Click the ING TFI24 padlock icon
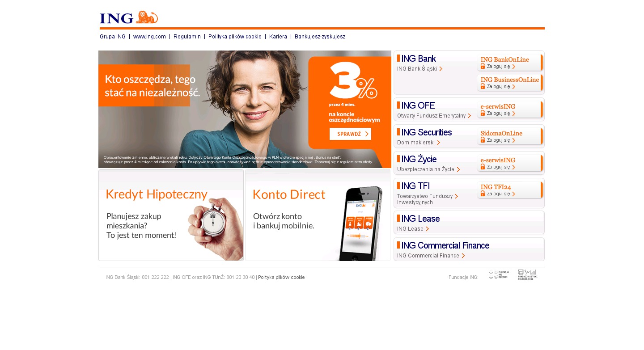Image resolution: width=644 pixels, height=350 pixels. click(483, 194)
